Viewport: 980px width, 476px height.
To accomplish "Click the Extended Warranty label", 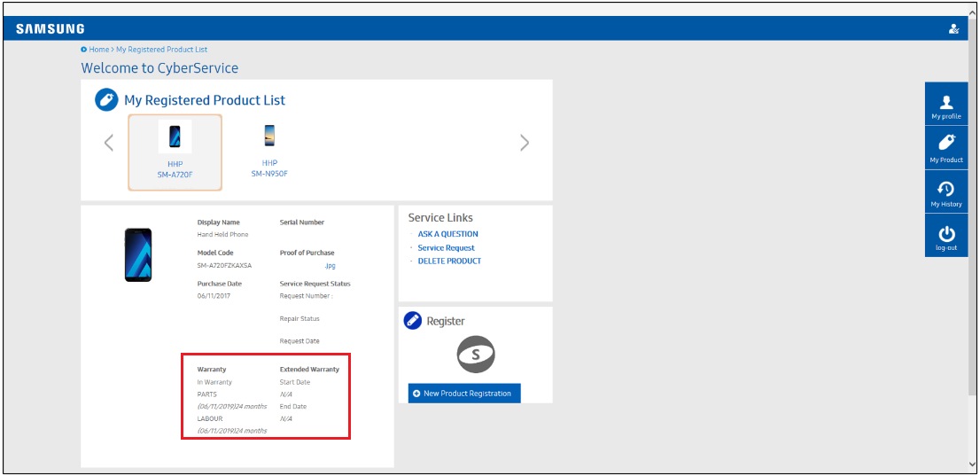I will pyautogui.click(x=309, y=369).
